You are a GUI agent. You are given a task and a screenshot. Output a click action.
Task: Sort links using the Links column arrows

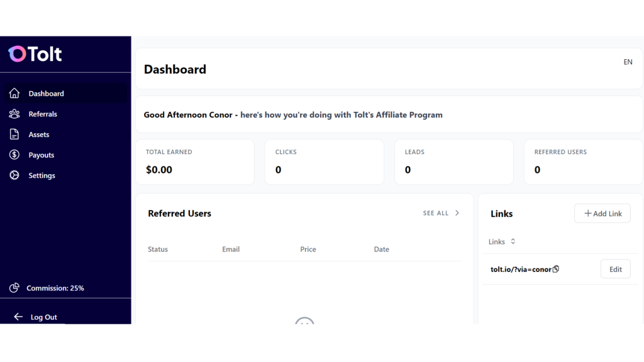tap(513, 241)
